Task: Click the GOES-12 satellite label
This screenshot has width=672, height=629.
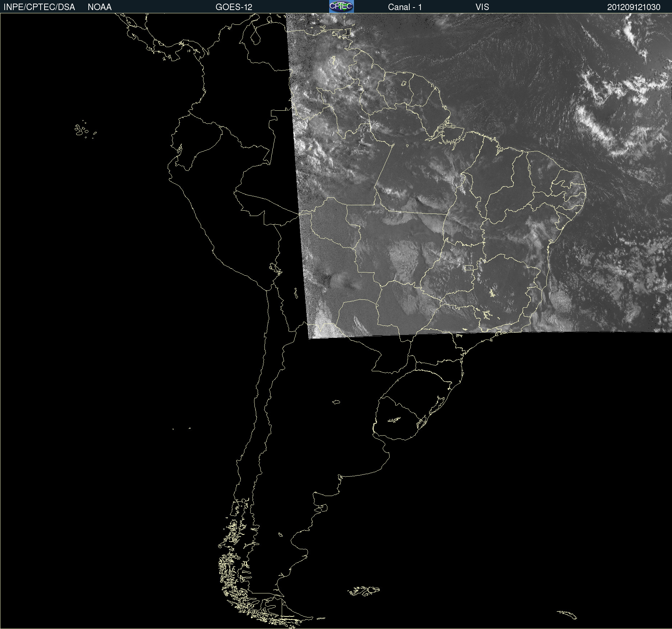Action: point(234,7)
